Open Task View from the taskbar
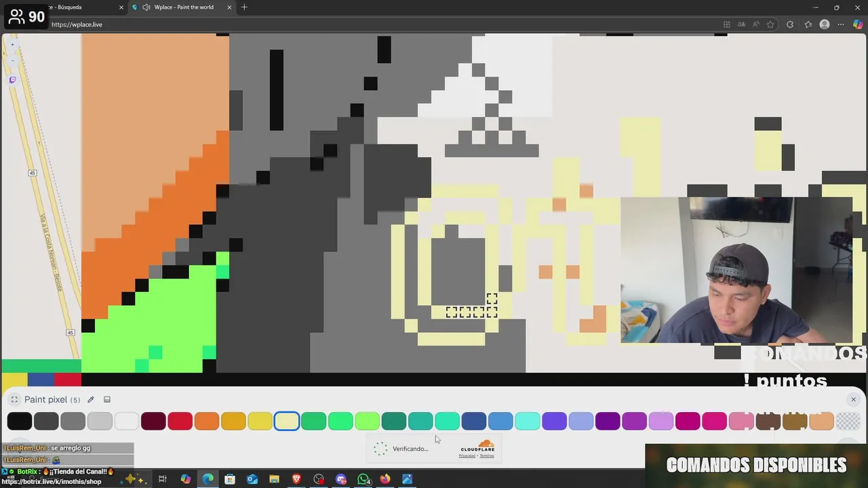Screen dimensions: 868x488 point(163,479)
